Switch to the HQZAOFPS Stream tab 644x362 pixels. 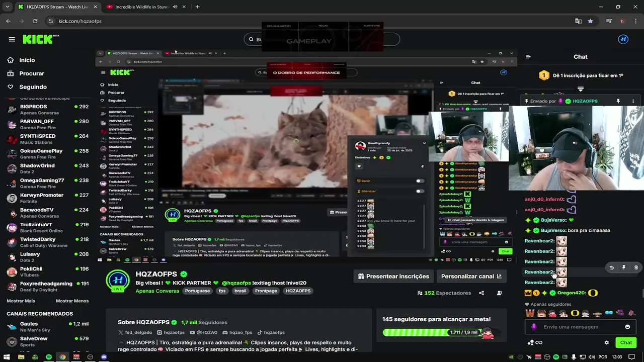(57, 7)
